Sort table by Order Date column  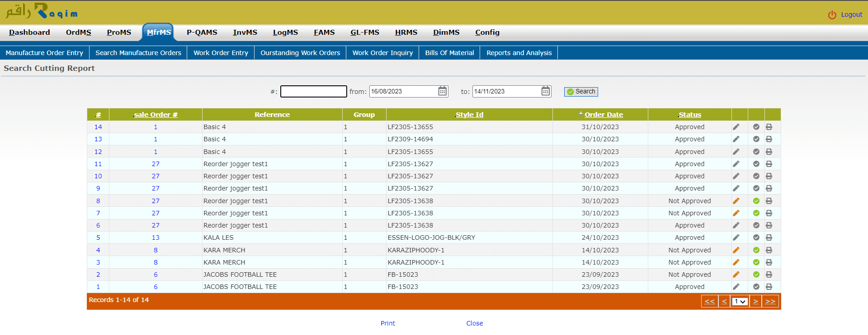604,115
